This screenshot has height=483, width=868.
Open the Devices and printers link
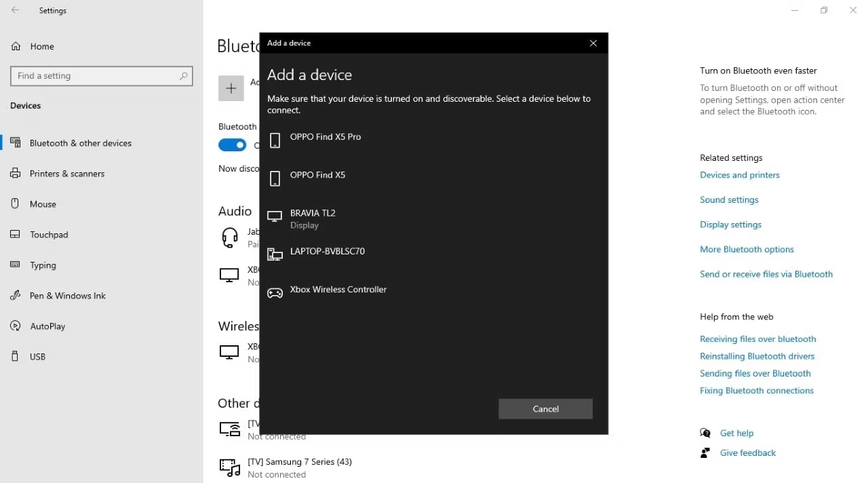click(739, 174)
